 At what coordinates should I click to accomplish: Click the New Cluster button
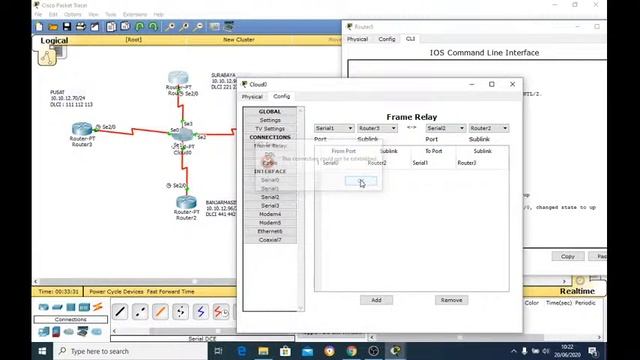[x=239, y=40]
